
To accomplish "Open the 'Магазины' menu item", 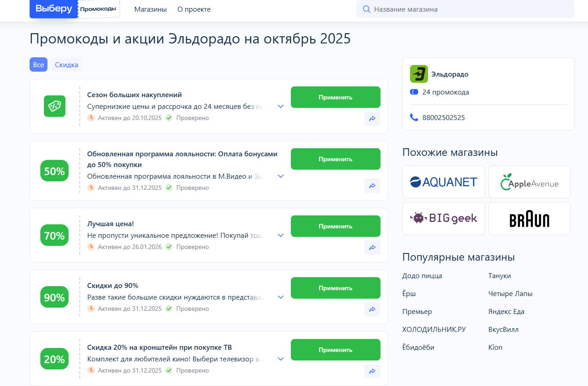I will pos(151,9).
